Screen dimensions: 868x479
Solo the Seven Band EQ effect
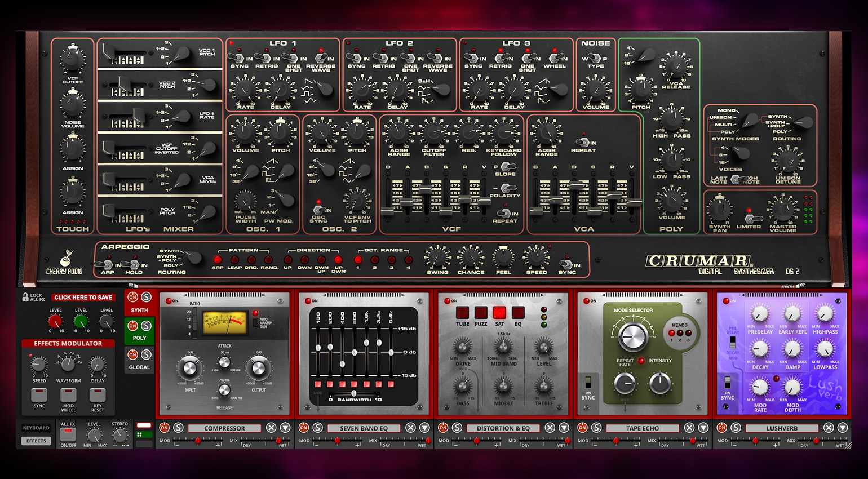point(317,428)
